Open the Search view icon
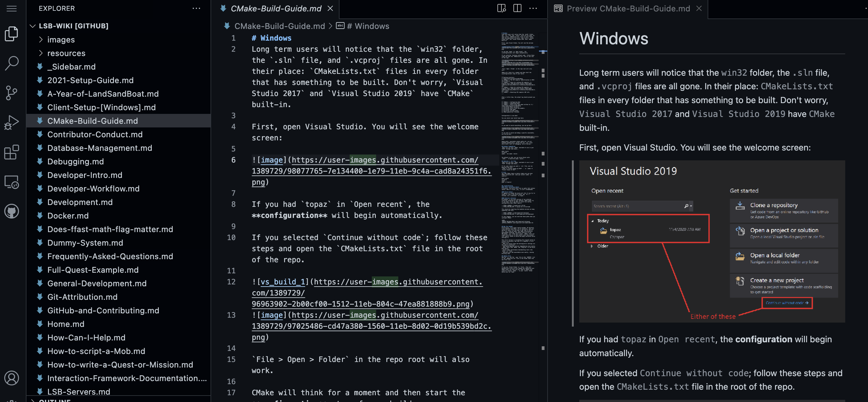868x402 pixels. pyautogui.click(x=11, y=63)
